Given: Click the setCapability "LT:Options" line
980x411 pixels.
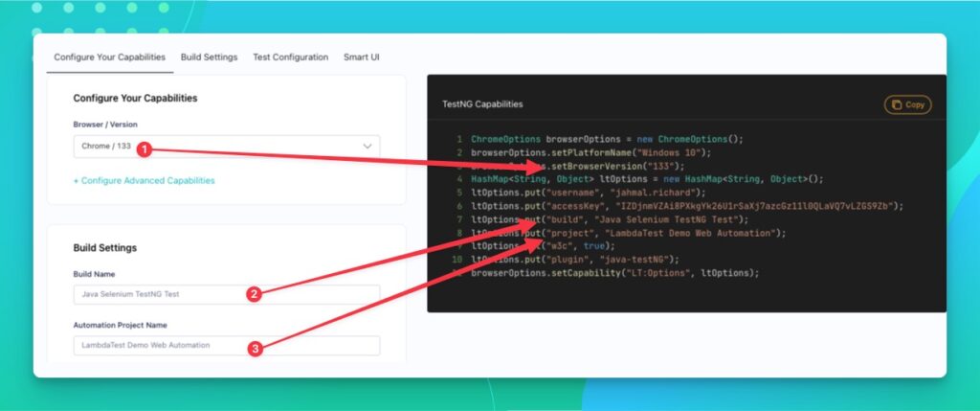Looking at the screenshot, I should (615, 273).
